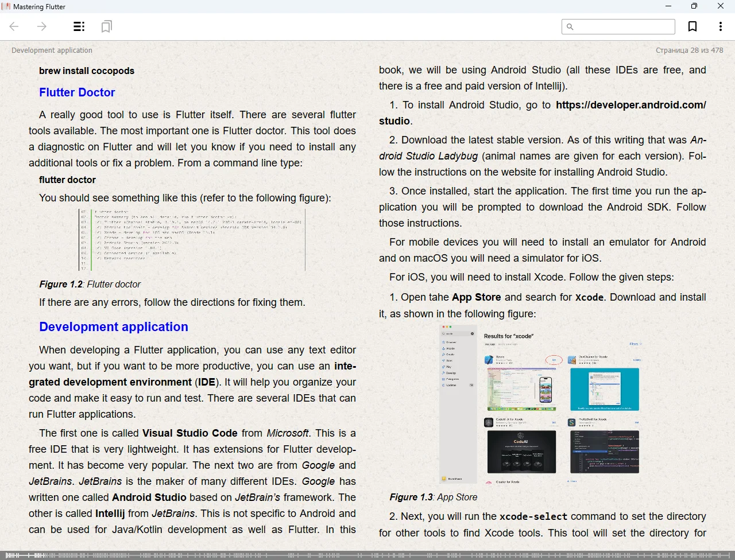Open the bookmarks list panel
735x560 pixels.
click(x=106, y=26)
